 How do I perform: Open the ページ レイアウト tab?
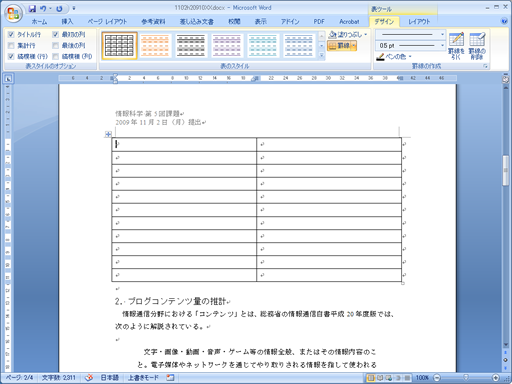(107, 22)
